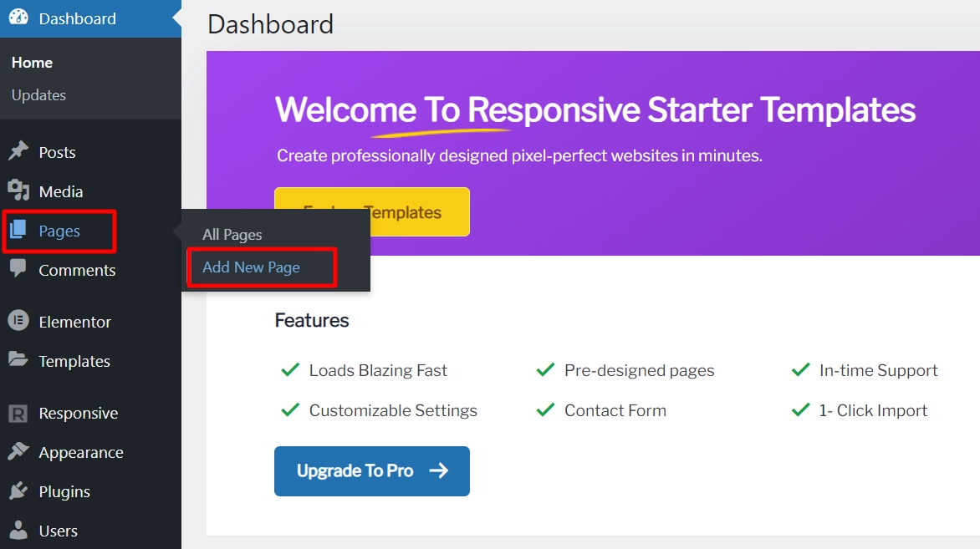The height and width of the screenshot is (549, 980).
Task: Click the checkmark beside Customizable Settings
Action: point(290,409)
